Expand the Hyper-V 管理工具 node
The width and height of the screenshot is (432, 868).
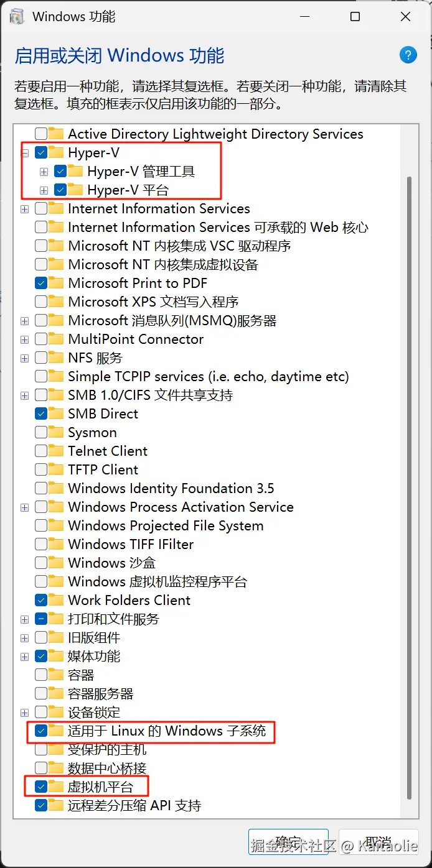click(x=44, y=172)
